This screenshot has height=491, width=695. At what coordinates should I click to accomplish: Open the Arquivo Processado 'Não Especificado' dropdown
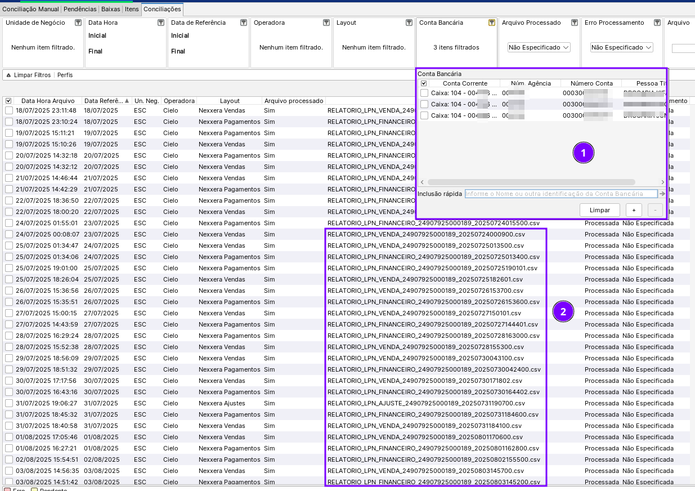coord(538,47)
